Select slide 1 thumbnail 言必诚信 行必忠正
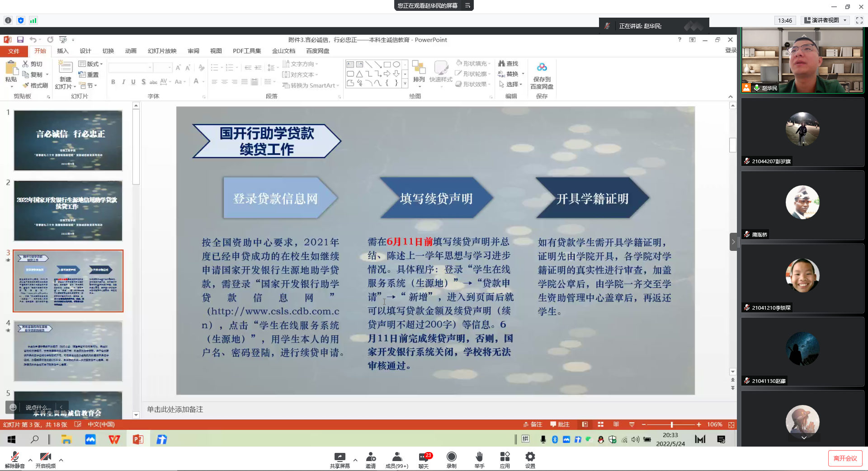This screenshot has height=471, width=868. pyautogui.click(x=68, y=141)
